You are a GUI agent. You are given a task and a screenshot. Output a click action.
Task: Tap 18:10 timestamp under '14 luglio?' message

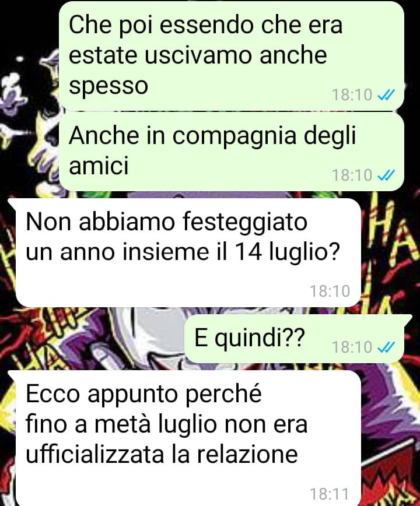[x=330, y=291]
